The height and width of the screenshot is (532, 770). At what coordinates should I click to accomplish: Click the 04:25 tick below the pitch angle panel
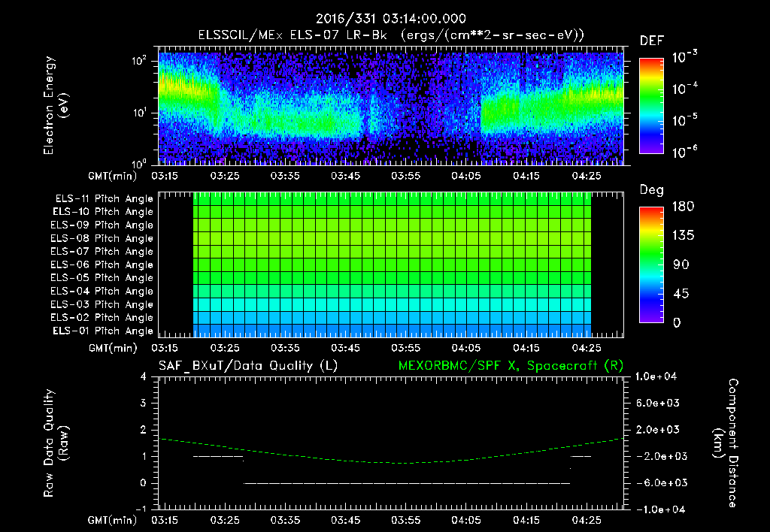(587, 348)
